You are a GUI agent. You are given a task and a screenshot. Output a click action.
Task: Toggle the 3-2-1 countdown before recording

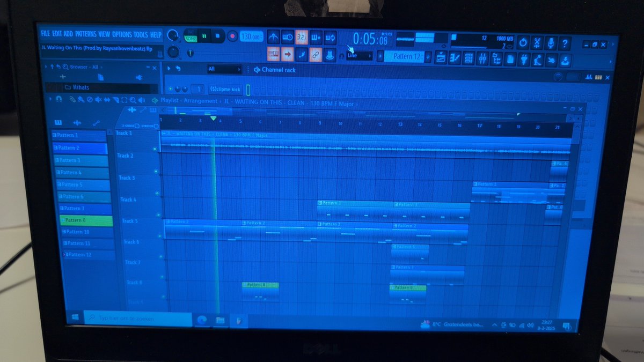point(301,37)
